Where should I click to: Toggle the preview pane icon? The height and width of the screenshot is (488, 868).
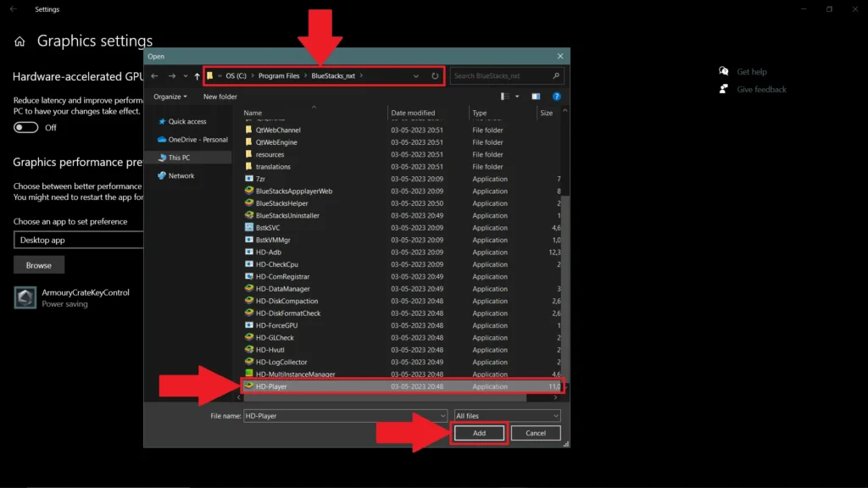[536, 96]
